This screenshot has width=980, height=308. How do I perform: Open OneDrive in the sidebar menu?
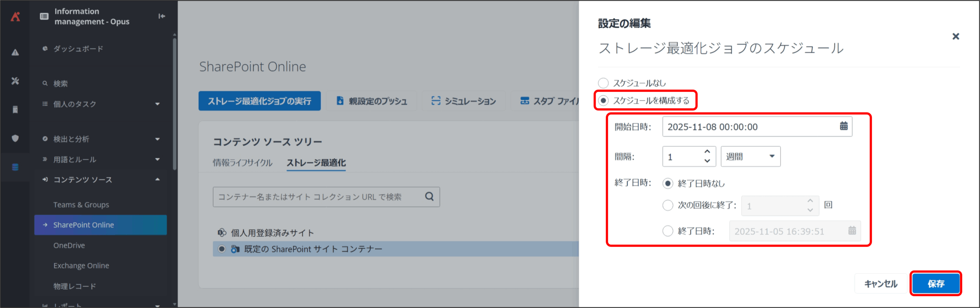tap(69, 245)
